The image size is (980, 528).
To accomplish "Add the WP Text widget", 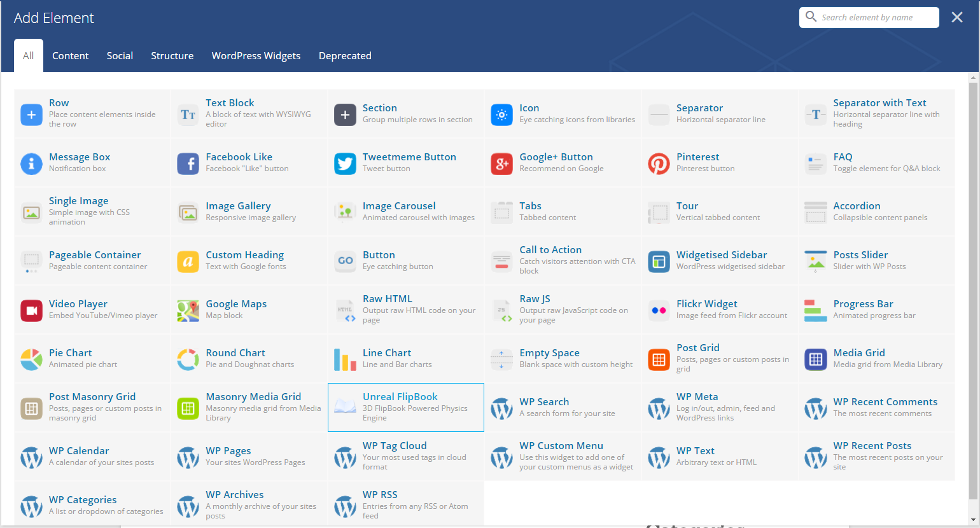I will [x=720, y=456].
